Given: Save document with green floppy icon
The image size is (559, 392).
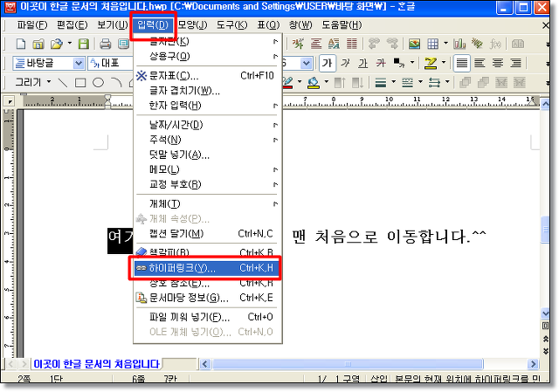Looking at the screenshot, I should [x=84, y=44].
